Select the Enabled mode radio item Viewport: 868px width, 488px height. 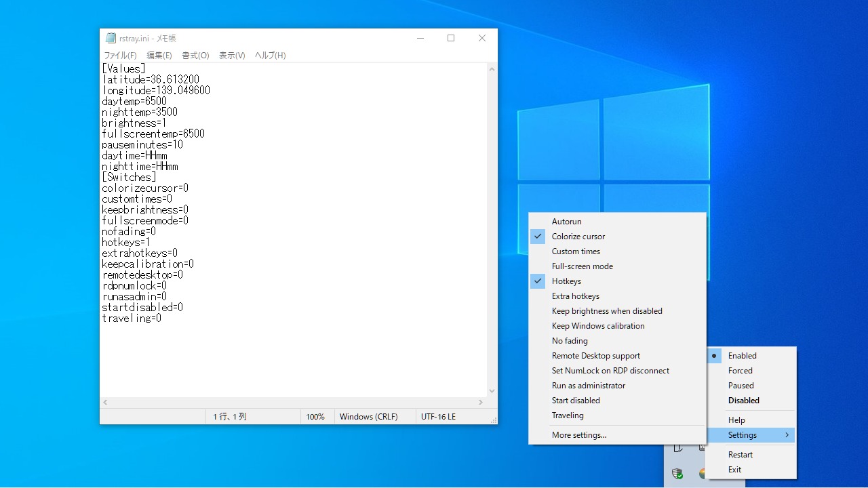pos(751,356)
